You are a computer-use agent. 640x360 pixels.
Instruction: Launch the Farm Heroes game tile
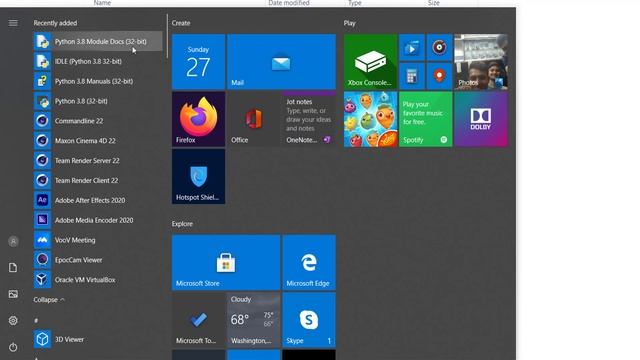(x=370, y=119)
